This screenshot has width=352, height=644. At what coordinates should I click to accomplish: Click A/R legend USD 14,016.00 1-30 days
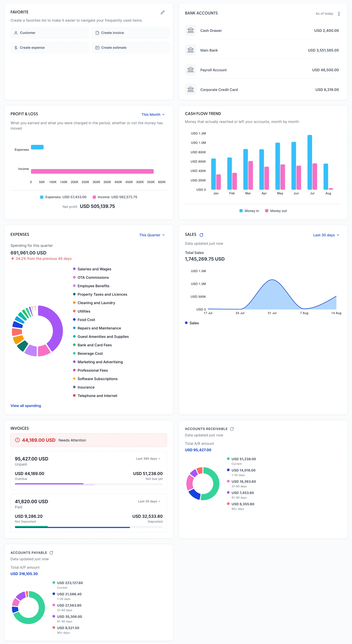pos(241,472)
